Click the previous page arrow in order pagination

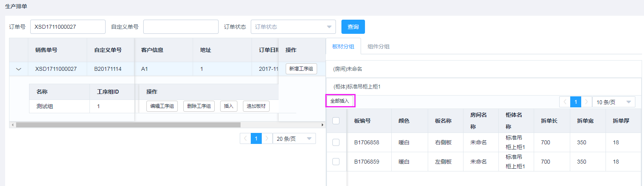[x=245, y=138]
